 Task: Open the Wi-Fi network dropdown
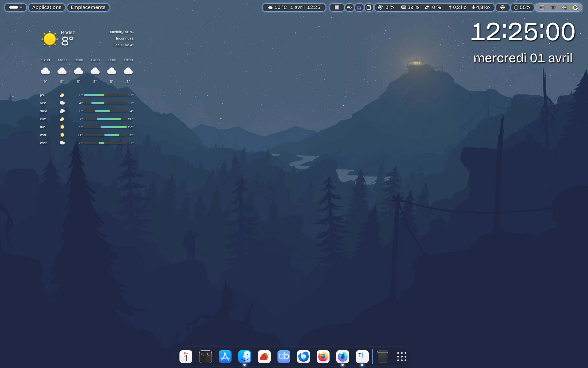coord(553,7)
